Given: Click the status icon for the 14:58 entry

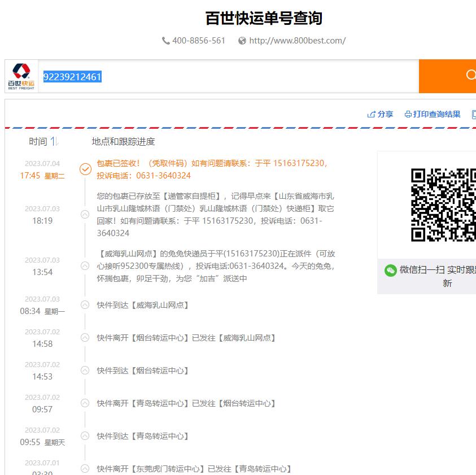Looking at the screenshot, I should click(85, 337).
